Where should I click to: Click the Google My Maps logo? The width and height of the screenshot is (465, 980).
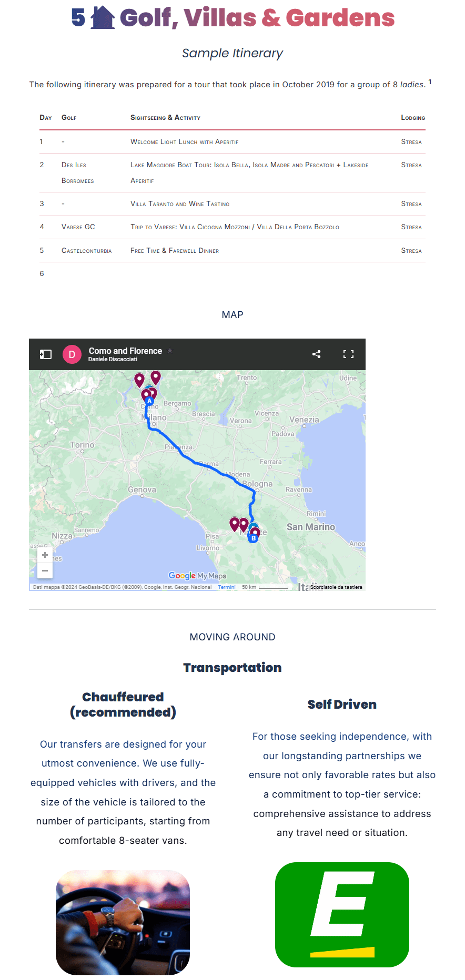tap(197, 576)
